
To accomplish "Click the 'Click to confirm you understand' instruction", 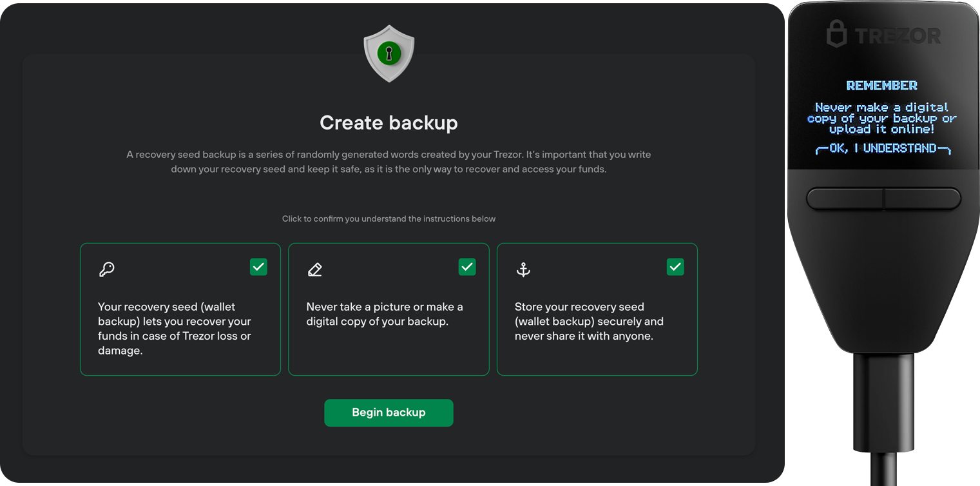I will point(389,219).
